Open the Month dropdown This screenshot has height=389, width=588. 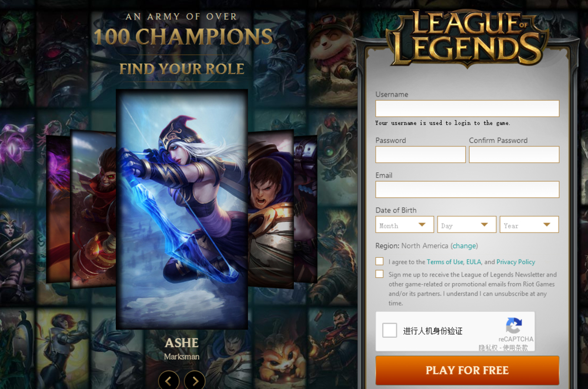tap(405, 225)
